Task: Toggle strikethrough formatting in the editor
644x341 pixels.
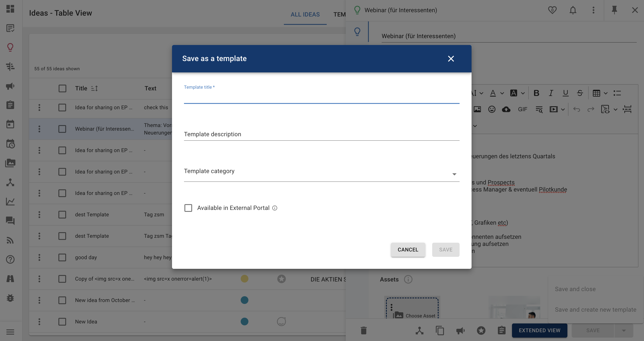Action: pyautogui.click(x=580, y=93)
